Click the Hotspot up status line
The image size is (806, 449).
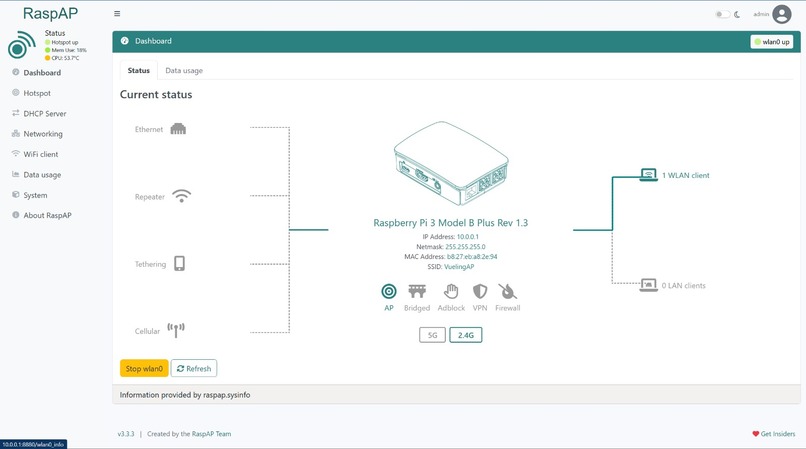point(62,42)
